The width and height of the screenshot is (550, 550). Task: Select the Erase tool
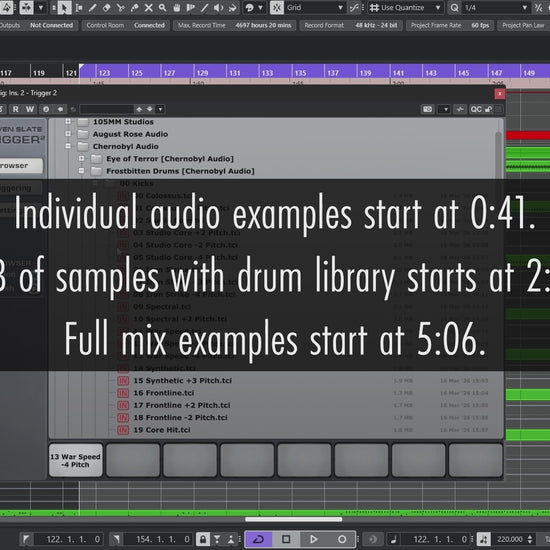click(x=107, y=7)
